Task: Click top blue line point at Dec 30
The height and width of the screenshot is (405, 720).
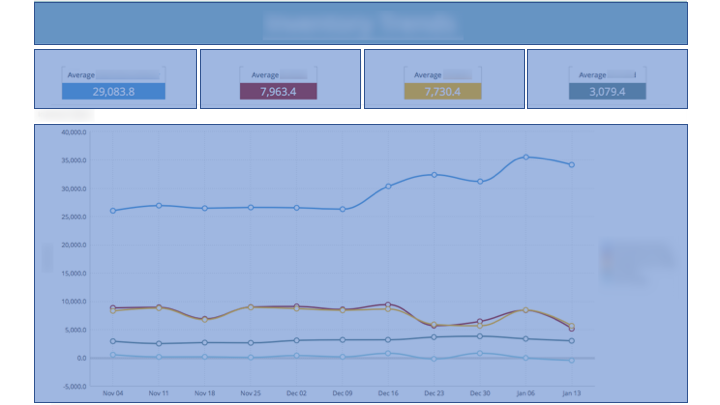Action: (x=480, y=181)
